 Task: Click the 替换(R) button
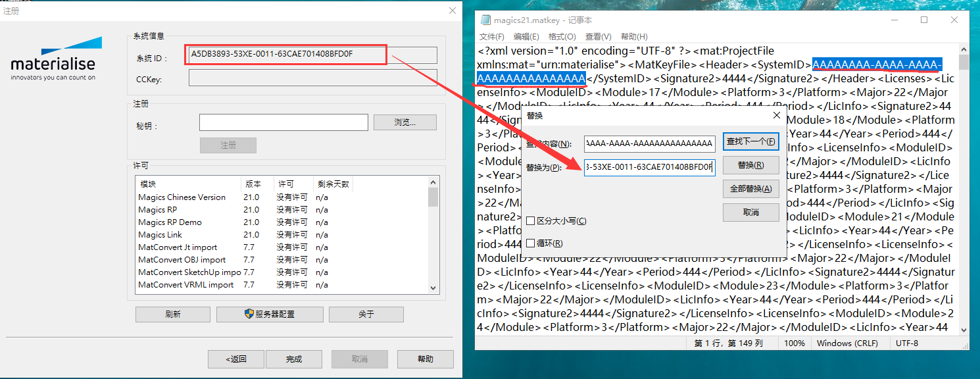click(750, 165)
